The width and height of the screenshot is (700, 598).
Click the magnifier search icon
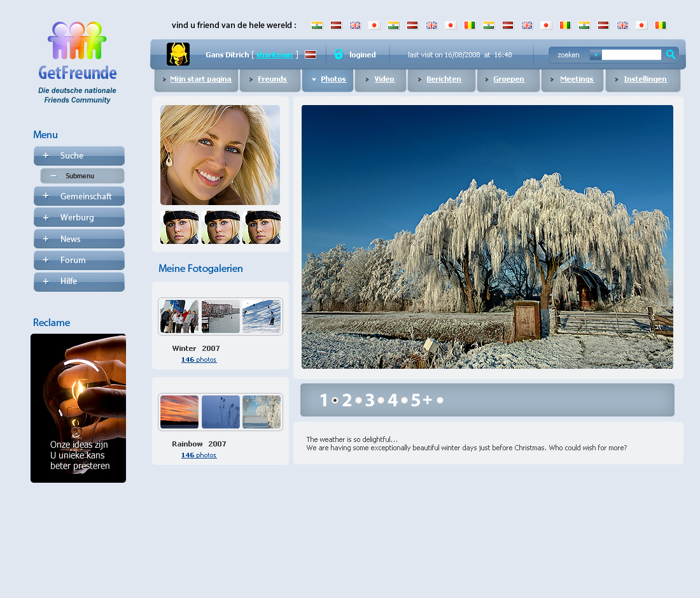pos(670,55)
